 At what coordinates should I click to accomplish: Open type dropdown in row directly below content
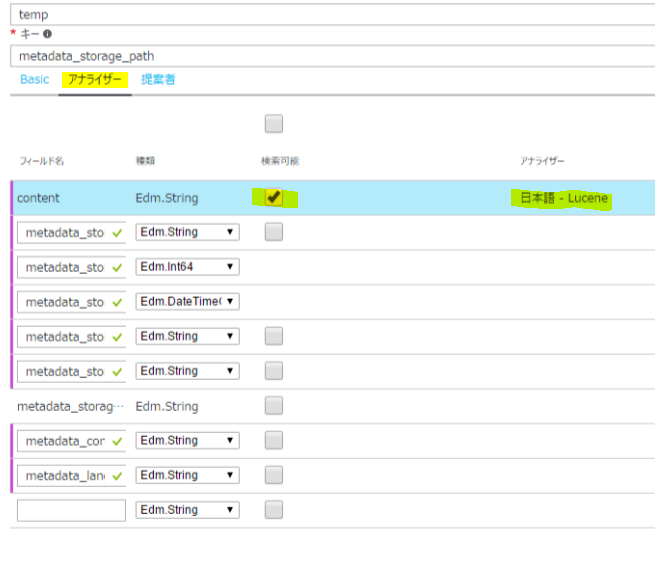pos(188,232)
